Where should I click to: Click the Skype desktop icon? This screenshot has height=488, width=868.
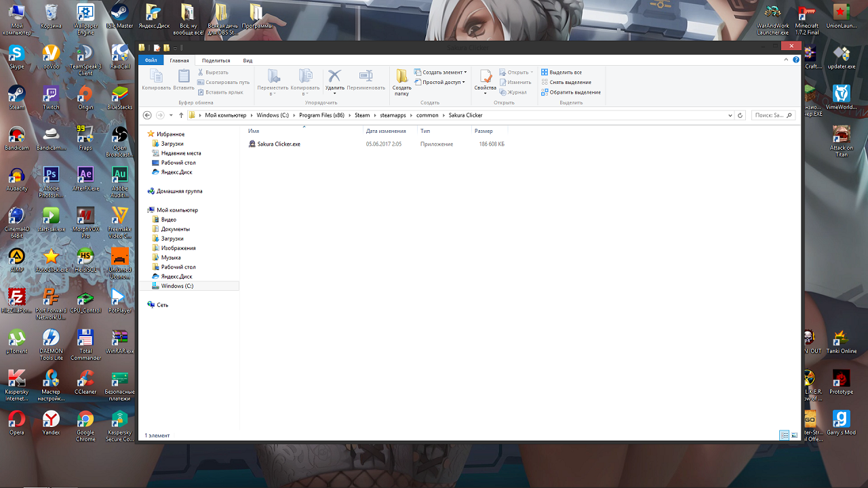[16, 56]
